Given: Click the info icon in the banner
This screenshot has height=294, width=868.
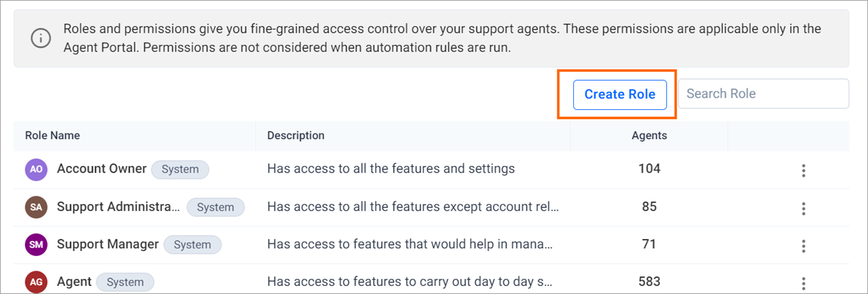Looking at the screenshot, I should coord(41,38).
